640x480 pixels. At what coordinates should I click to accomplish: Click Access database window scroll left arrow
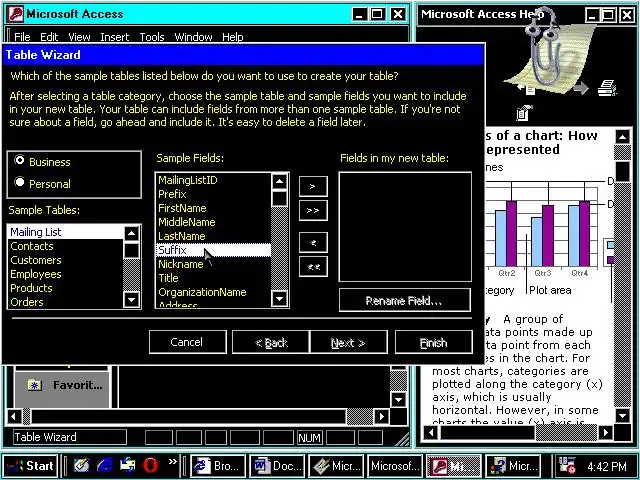[x=14, y=416]
